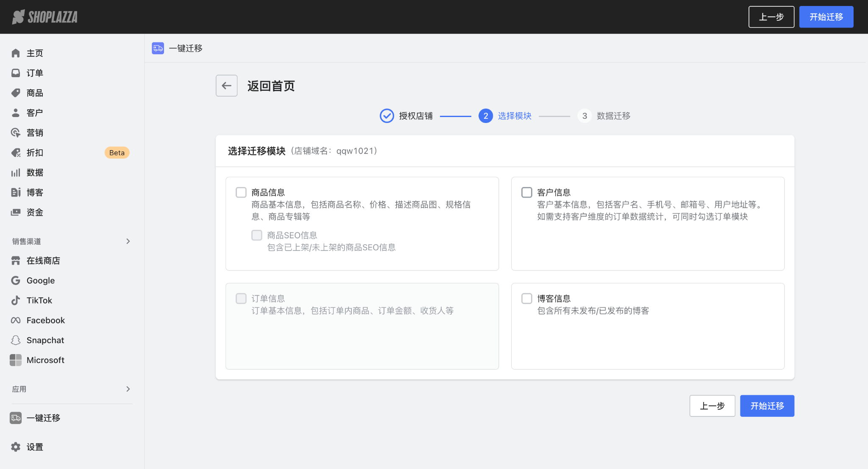Open the 折扣 Beta menu item
The image size is (868, 469).
point(35,153)
